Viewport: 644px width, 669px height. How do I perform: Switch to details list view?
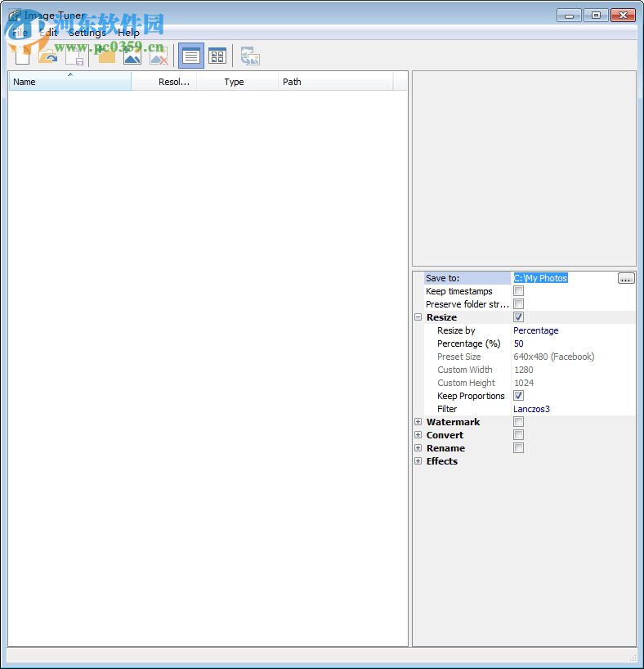(x=190, y=56)
